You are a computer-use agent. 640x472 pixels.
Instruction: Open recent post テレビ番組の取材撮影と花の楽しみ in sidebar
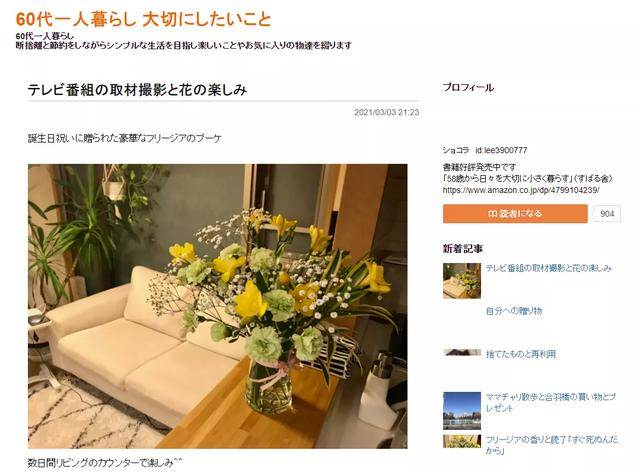(x=549, y=268)
